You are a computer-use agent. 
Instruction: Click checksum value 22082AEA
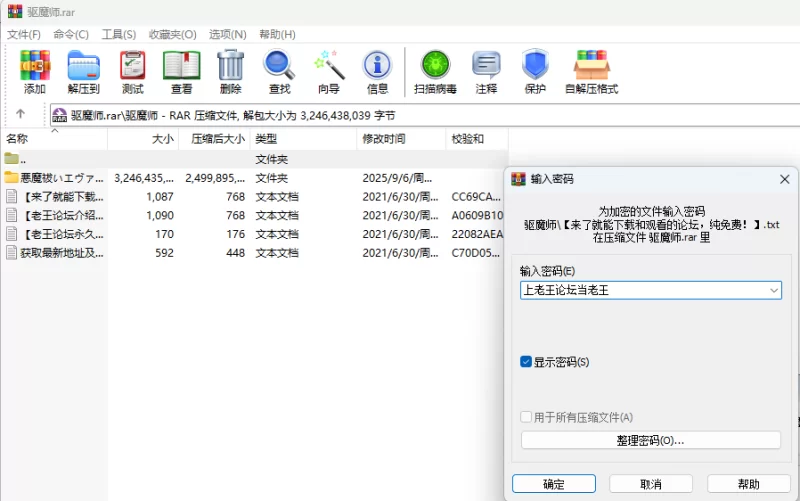(x=477, y=234)
